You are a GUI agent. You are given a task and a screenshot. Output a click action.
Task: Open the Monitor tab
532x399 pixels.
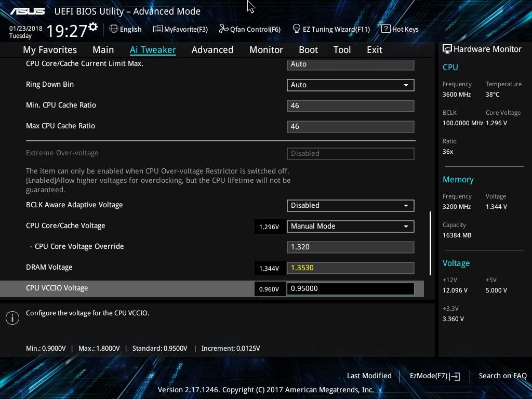266,50
